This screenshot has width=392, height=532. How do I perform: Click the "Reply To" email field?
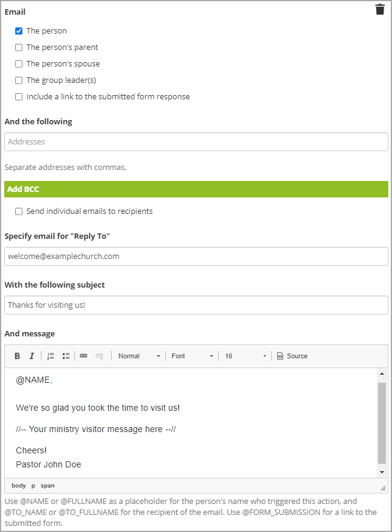click(196, 257)
